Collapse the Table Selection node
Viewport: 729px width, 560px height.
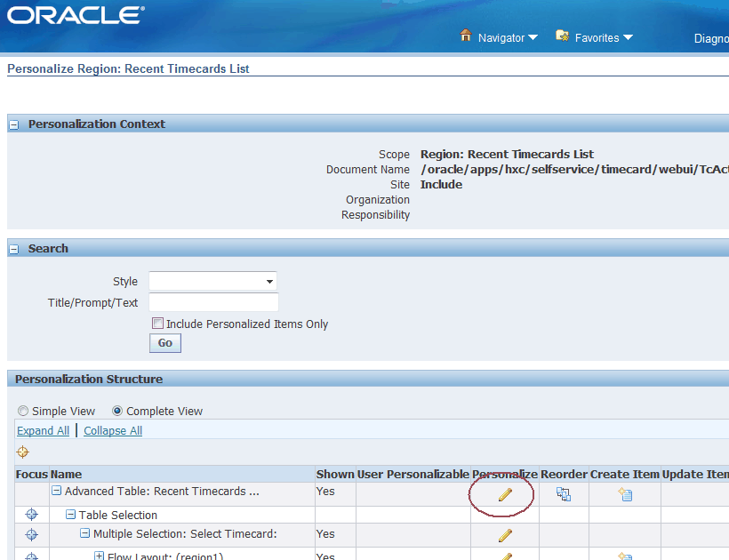70,514
